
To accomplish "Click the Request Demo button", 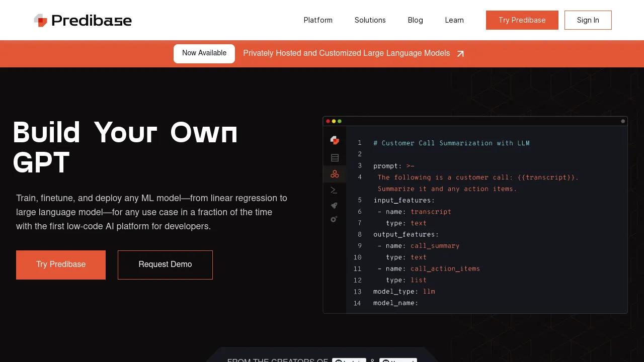I will [x=165, y=265].
